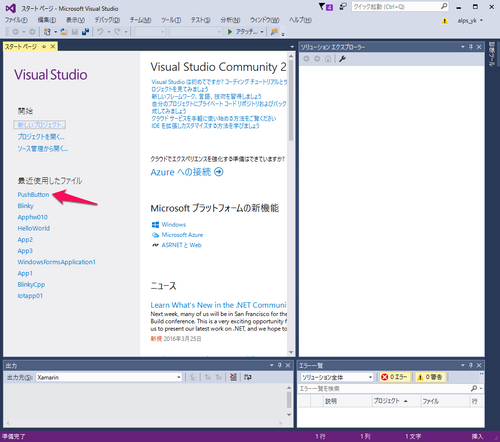
Task: Click the clear all output icon
Action: (233, 377)
